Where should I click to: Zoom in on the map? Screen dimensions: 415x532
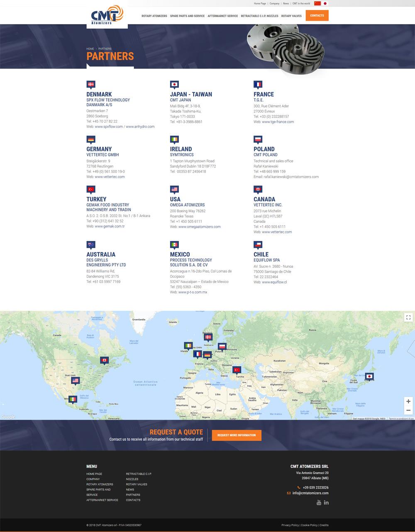pyautogui.click(x=408, y=401)
